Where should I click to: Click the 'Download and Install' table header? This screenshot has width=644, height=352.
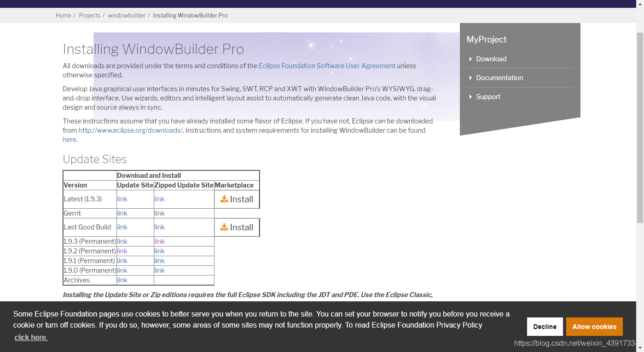(149, 176)
